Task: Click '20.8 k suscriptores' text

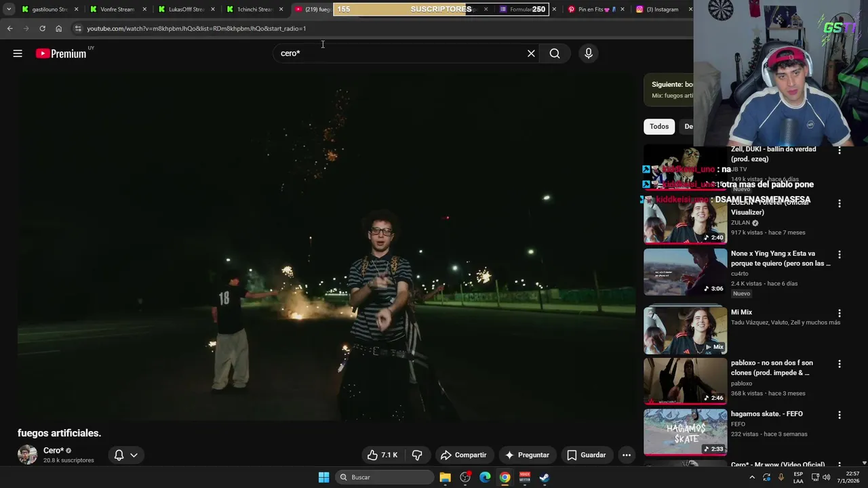Action: (x=68, y=461)
